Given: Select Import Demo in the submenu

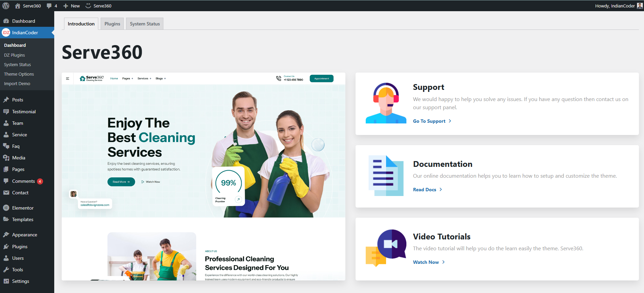Looking at the screenshot, I should (x=17, y=83).
